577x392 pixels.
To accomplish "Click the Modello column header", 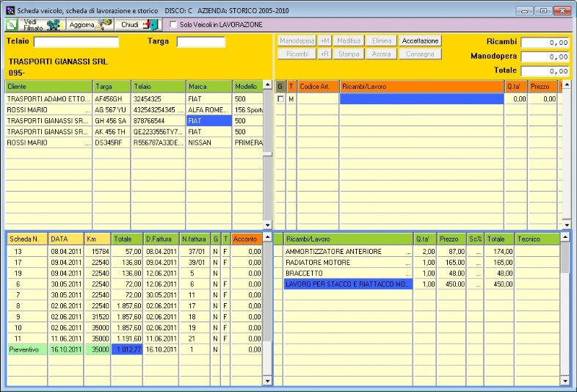I will pyautogui.click(x=247, y=87).
